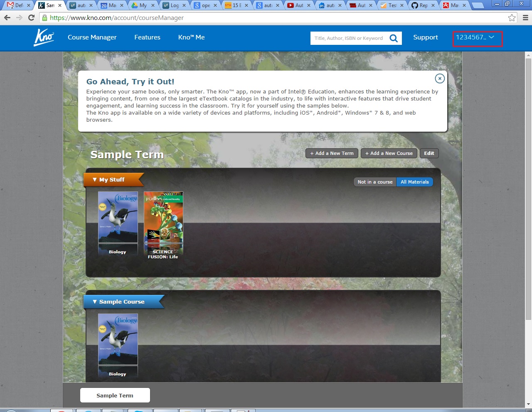Click the scrollbar up arrow
Screen dimensions: 532x412
528,55
